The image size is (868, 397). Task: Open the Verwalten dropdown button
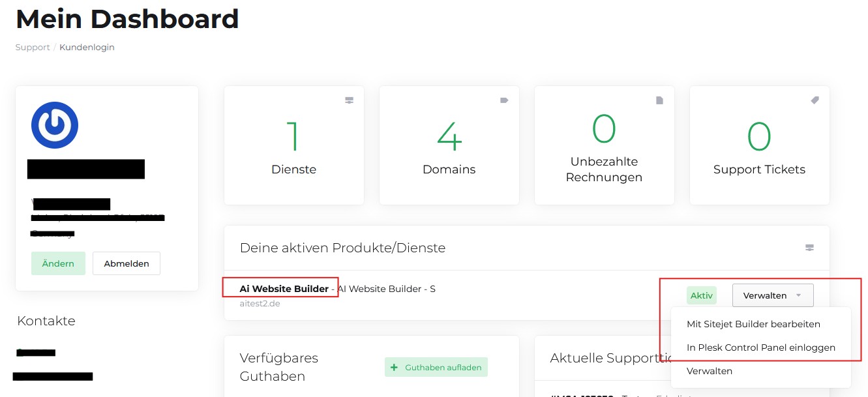coord(773,295)
